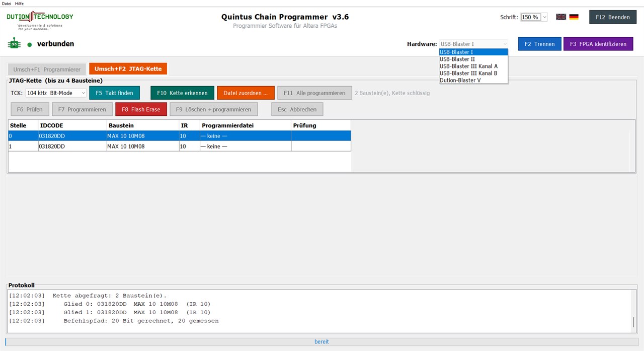Screen dimensions: 644x351
Task: Click the Stelle column header
Action: [x=23, y=125]
